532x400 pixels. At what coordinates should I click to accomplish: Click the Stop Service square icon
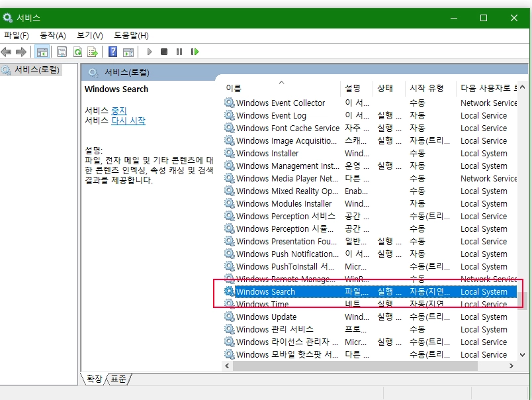[x=164, y=52]
